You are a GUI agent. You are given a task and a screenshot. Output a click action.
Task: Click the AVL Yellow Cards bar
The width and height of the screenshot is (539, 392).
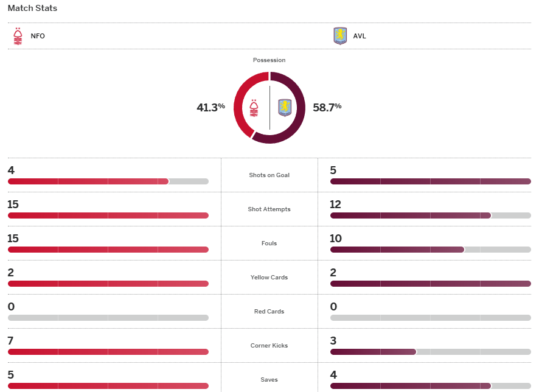430,284
